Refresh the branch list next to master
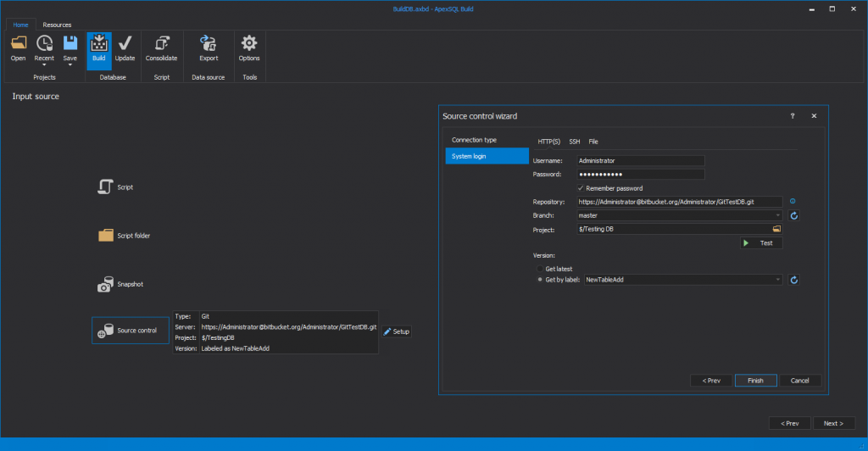The image size is (868, 451). 794,215
